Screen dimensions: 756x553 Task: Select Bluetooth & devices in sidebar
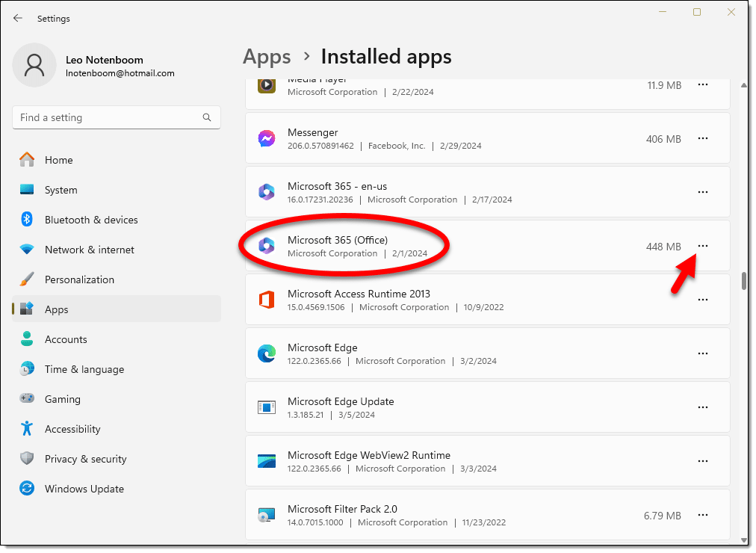pos(90,220)
